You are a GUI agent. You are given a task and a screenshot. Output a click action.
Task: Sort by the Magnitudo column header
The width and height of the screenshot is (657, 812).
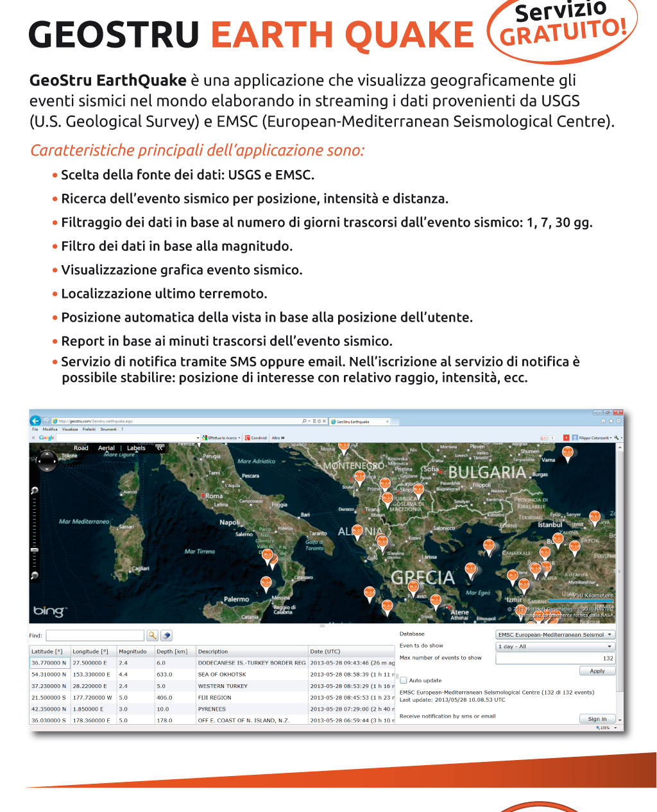click(x=135, y=652)
